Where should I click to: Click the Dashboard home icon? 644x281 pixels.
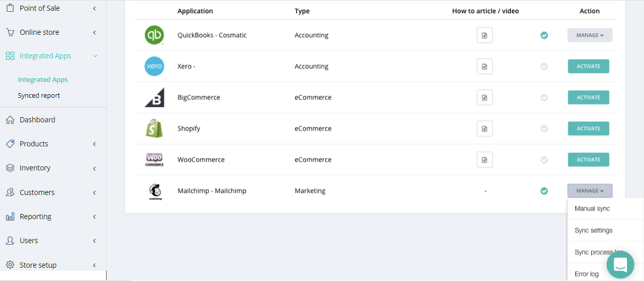pyautogui.click(x=10, y=120)
